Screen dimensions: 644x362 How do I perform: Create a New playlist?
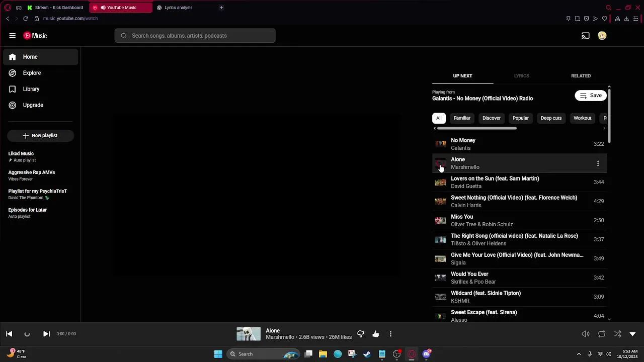pyautogui.click(x=40, y=136)
